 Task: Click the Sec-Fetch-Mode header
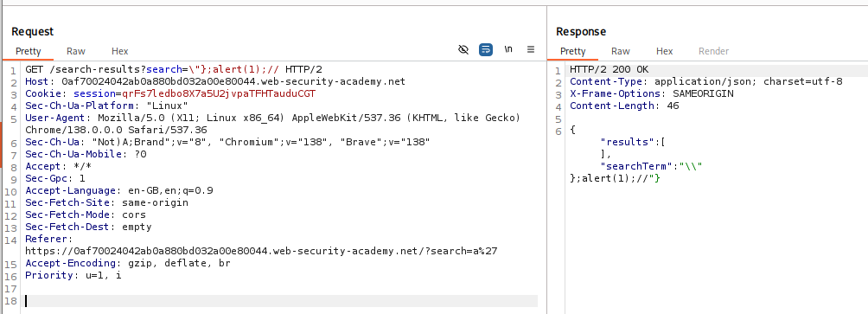(x=86, y=215)
